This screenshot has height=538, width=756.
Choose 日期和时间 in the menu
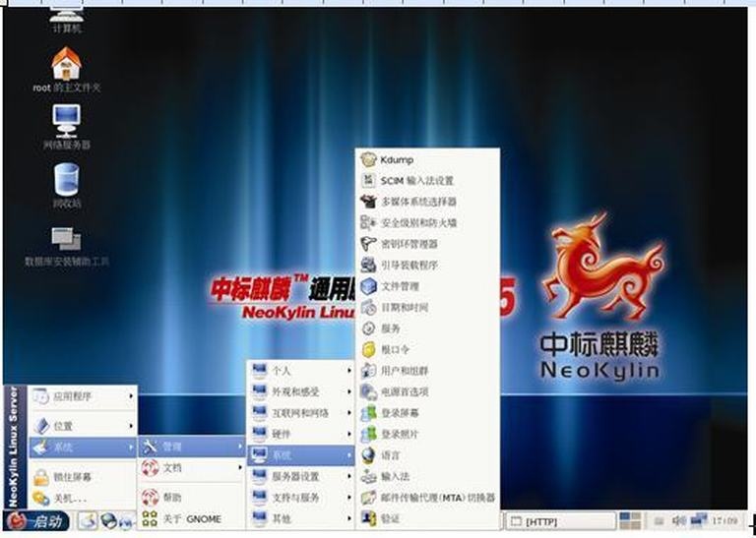[x=404, y=307]
